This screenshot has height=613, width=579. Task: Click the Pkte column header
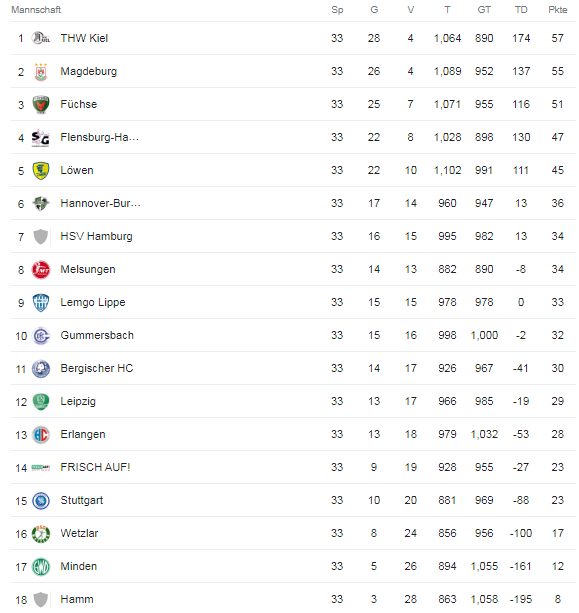557,10
